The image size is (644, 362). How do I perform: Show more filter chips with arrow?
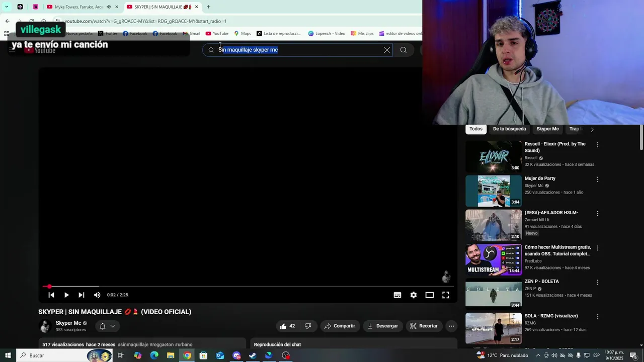tap(592, 130)
